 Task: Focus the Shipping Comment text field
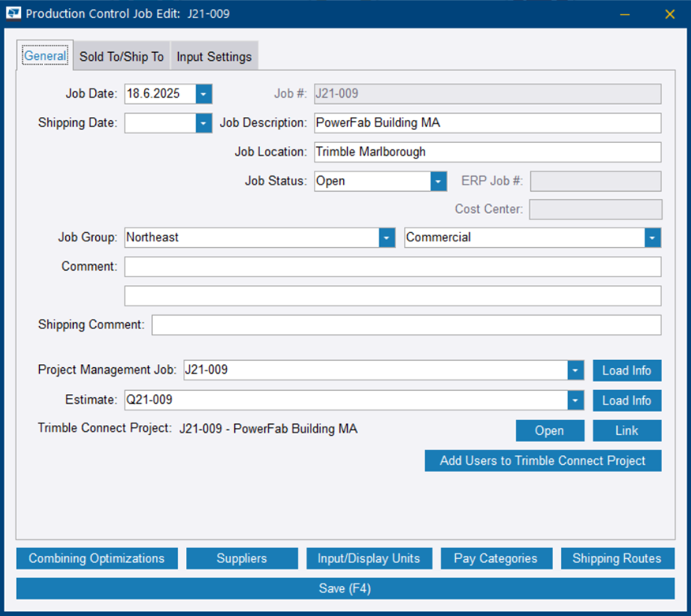pos(406,325)
